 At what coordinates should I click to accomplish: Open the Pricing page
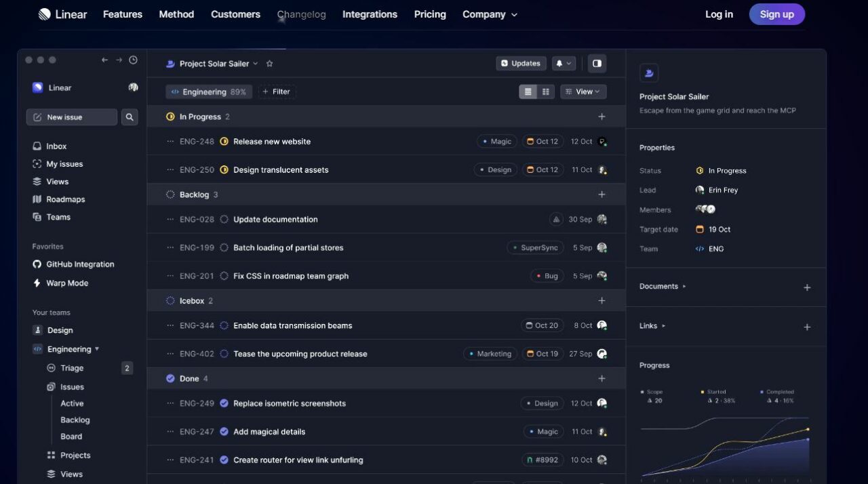[x=430, y=14]
